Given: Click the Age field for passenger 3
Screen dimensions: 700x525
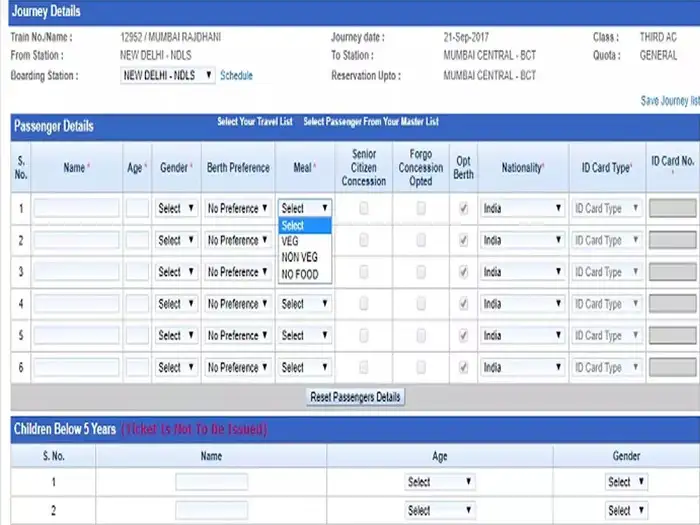Looking at the screenshot, I should [137, 272].
